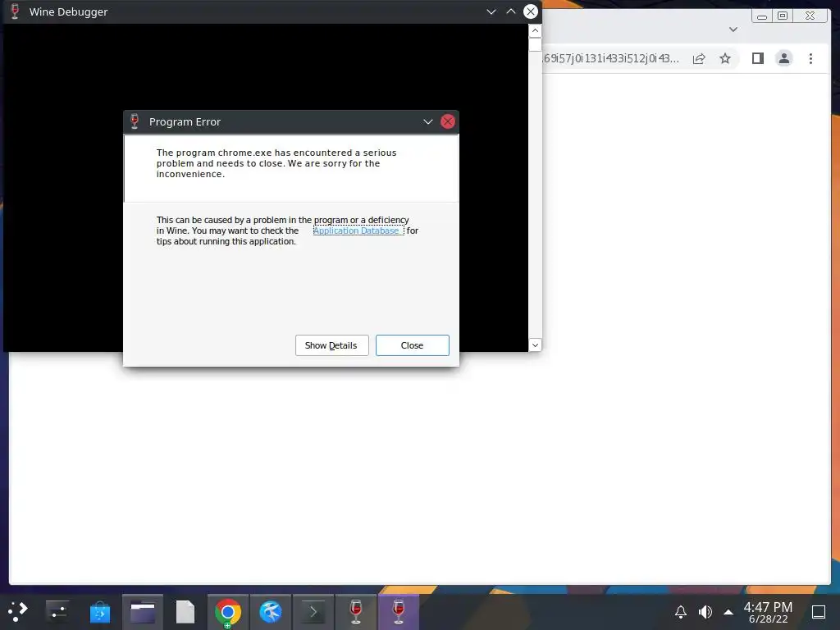Close the Chrome window

point(810,16)
